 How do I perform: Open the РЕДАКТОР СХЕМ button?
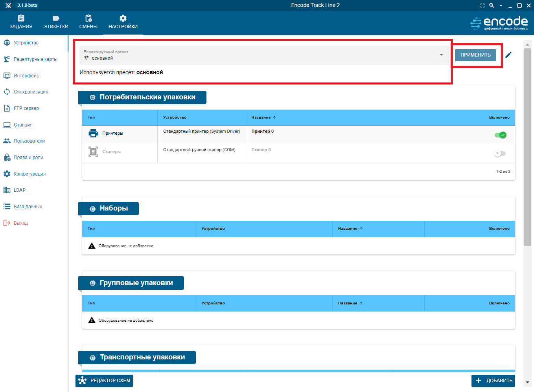[104, 381]
